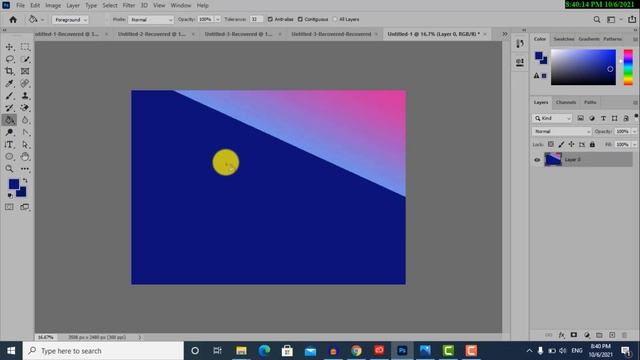Open Properties panel icon in dock
Viewport: 640px width, 360px height.
coord(520,62)
